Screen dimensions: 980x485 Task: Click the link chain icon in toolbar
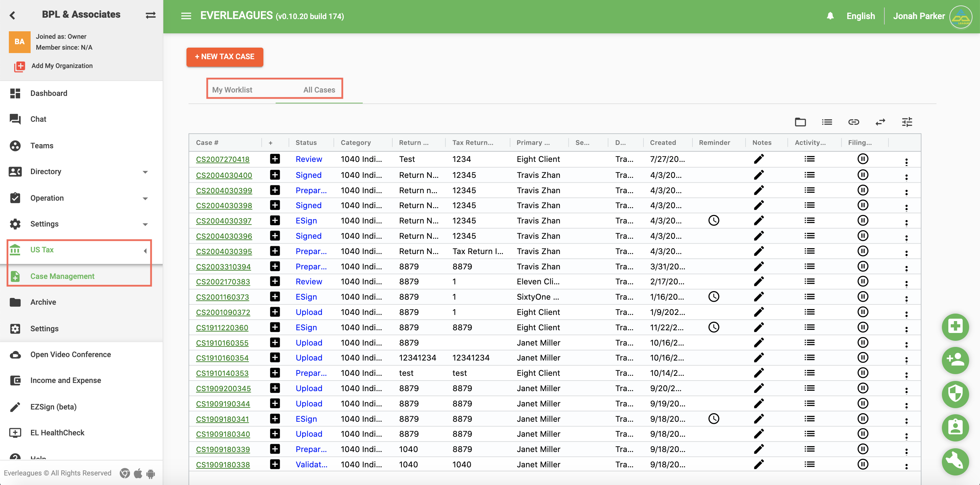pos(853,122)
